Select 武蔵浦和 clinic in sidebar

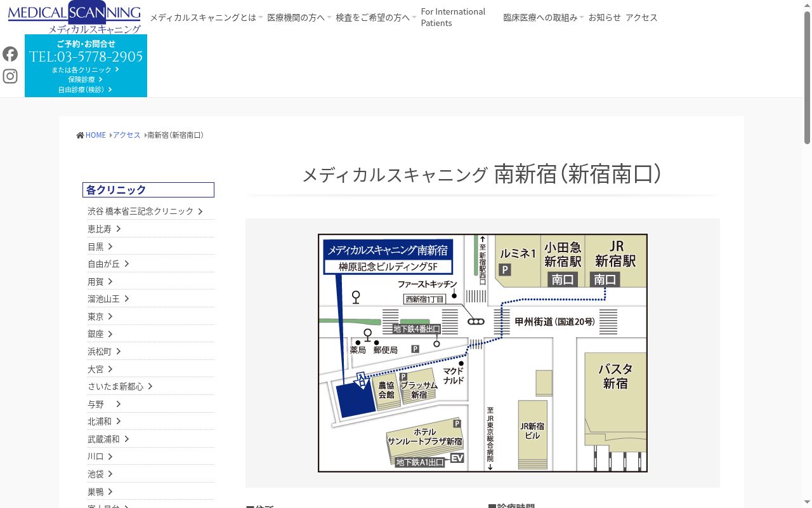point(151,439)
